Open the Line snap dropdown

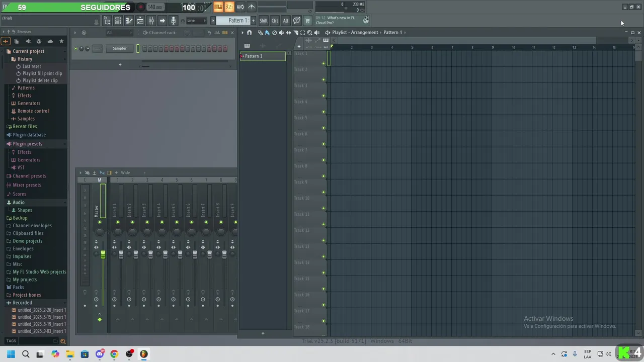[x=197, y=21]
